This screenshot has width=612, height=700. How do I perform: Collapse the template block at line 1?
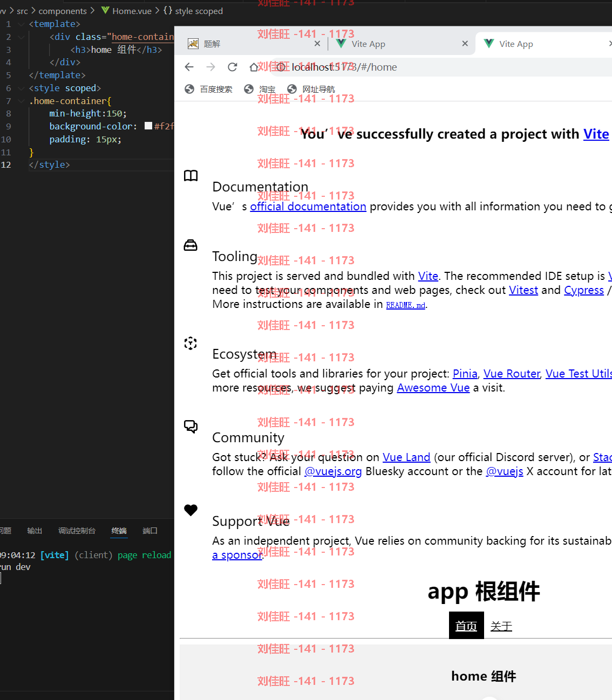[x=21, y=24]
